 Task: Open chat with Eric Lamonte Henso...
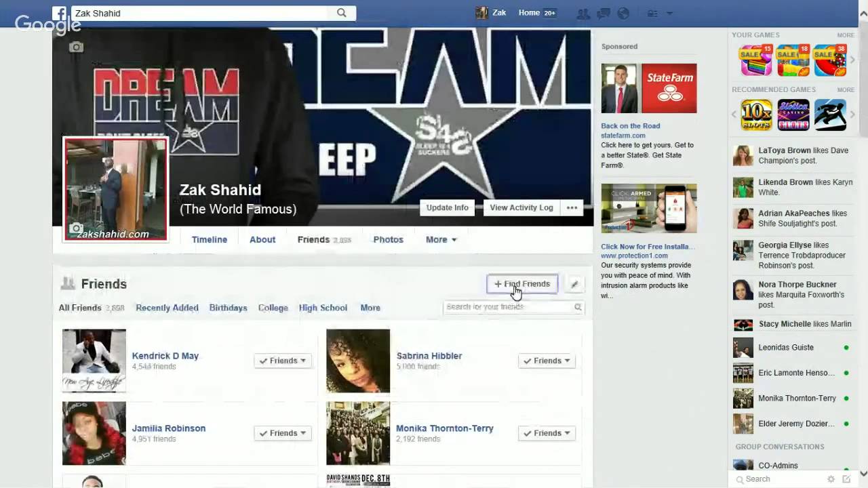pyautogui.click(x=791, y=373)
